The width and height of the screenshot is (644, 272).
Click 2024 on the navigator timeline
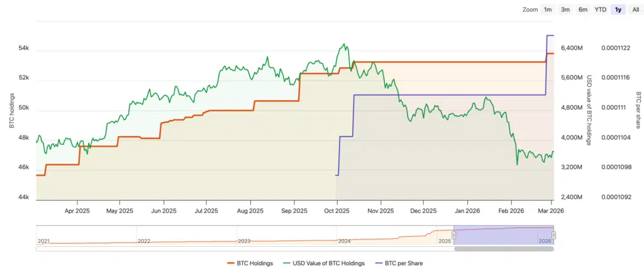point(344,241)
